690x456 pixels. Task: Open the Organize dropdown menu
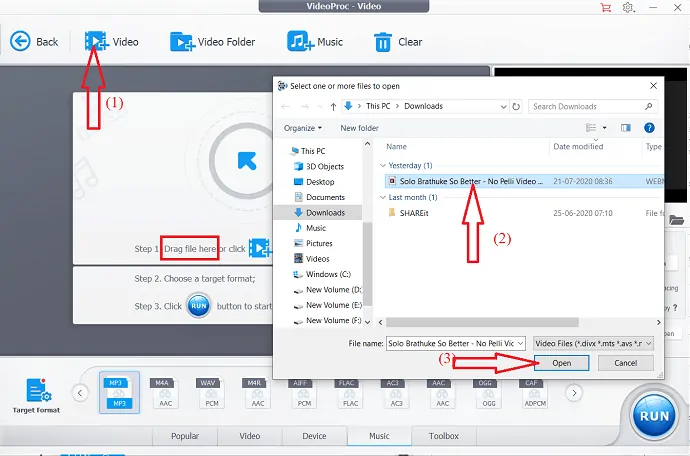pyautogui.click(x=303, y=128)
